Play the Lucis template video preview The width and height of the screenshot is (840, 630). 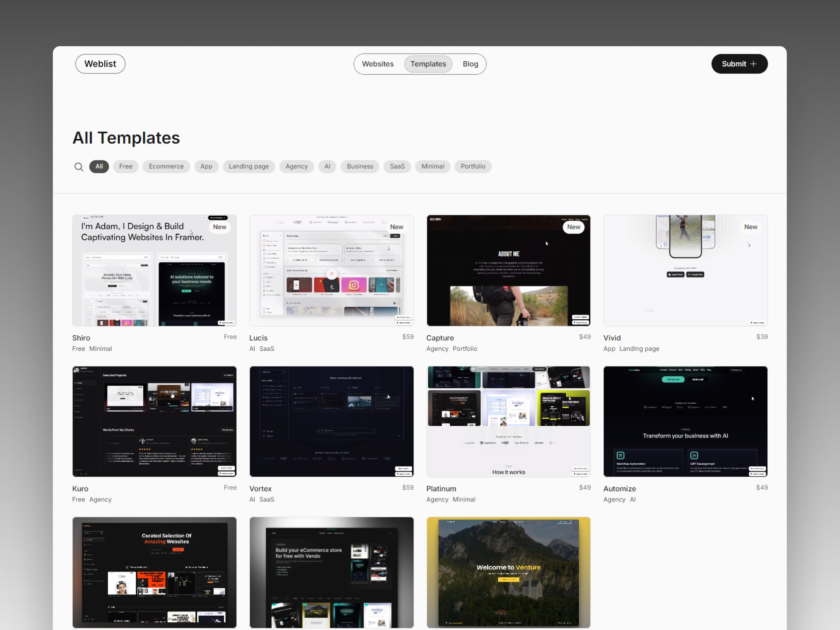point(332,273)
